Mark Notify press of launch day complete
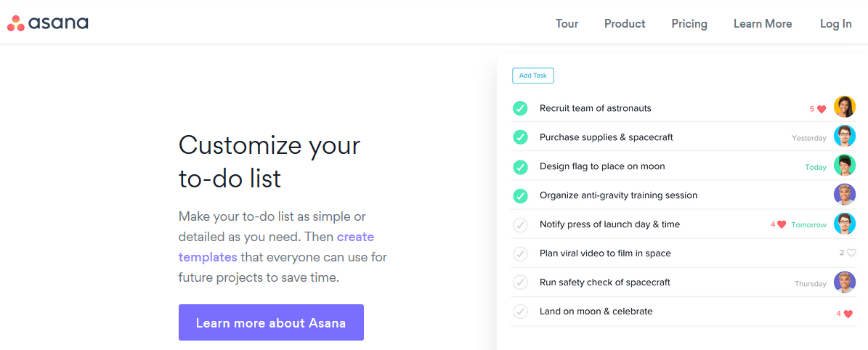This screenshot has width=868, height=350. [520, 225]
